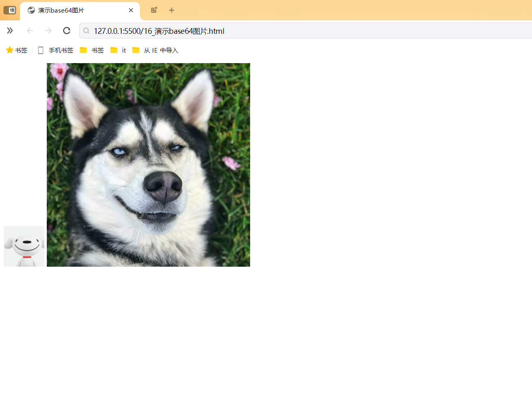
Task: Go forward to the next page
Action: 48,31
